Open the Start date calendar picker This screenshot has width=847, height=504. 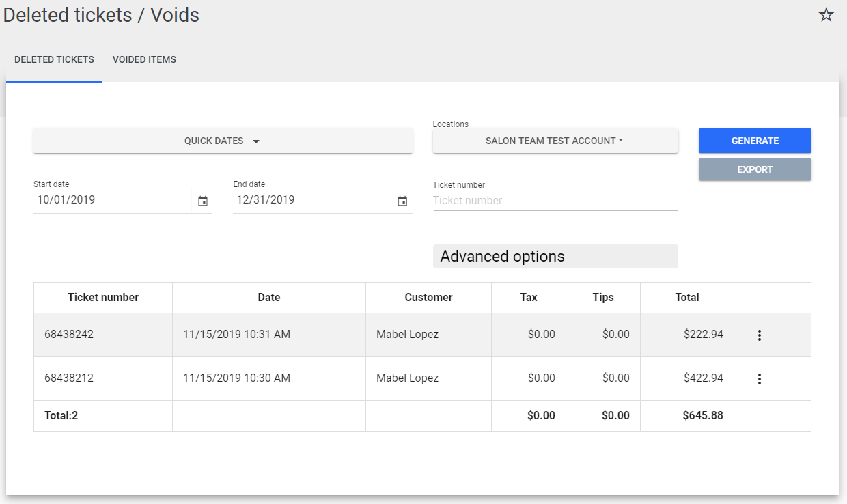coord(203,201)
